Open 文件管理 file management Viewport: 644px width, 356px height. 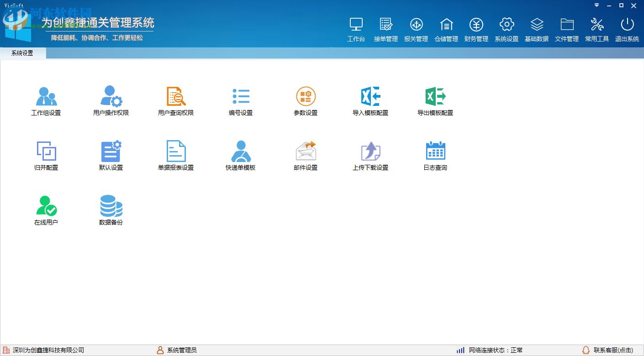tap(567, 30)
